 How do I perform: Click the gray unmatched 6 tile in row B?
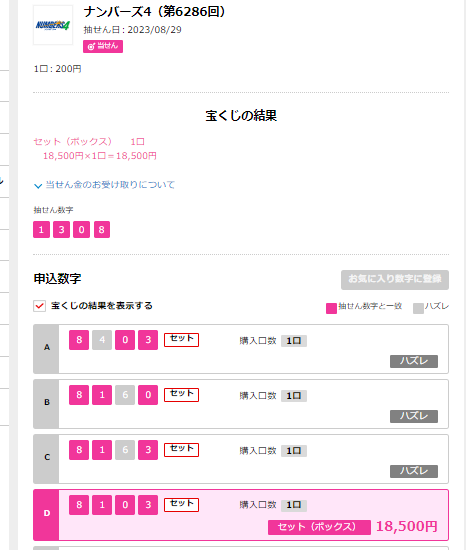(x=125, y=395)
